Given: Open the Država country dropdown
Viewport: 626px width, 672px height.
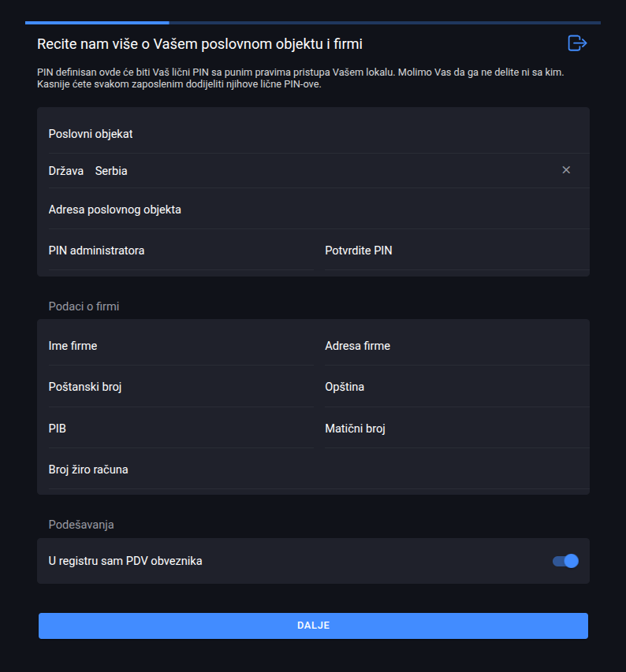Looking at the screenshot, I should pyautogui.click(x=319, y=171).
